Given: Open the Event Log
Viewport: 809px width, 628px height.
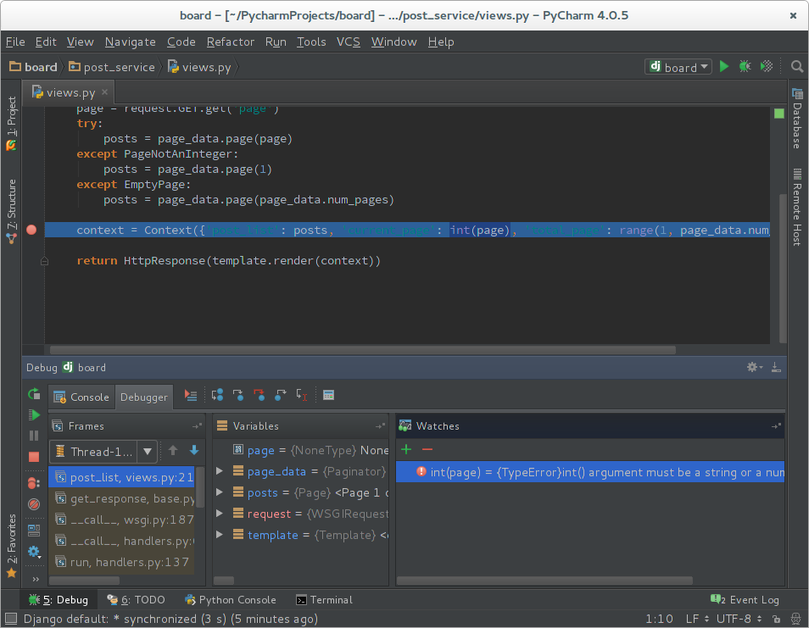Looking at the screenshot, I should 745,600.
